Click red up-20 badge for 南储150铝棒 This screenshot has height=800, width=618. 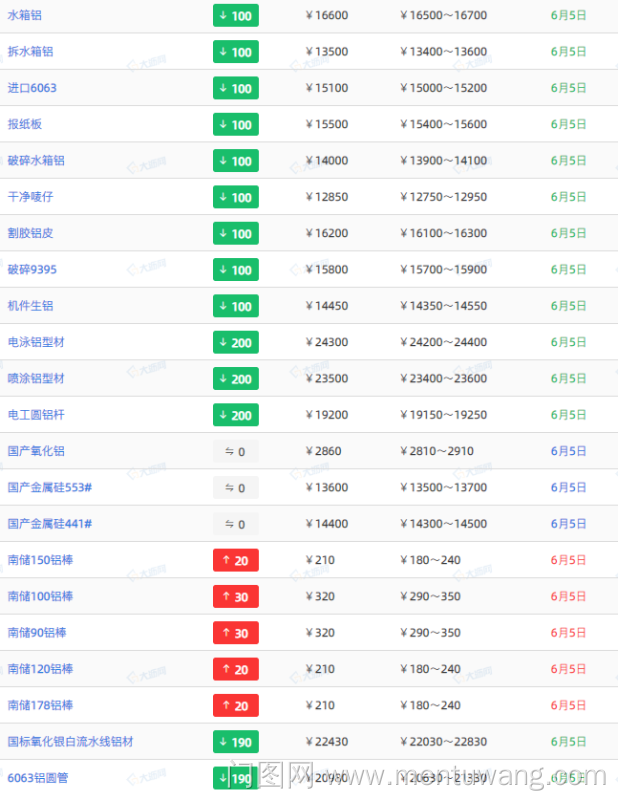pos(236,560)
